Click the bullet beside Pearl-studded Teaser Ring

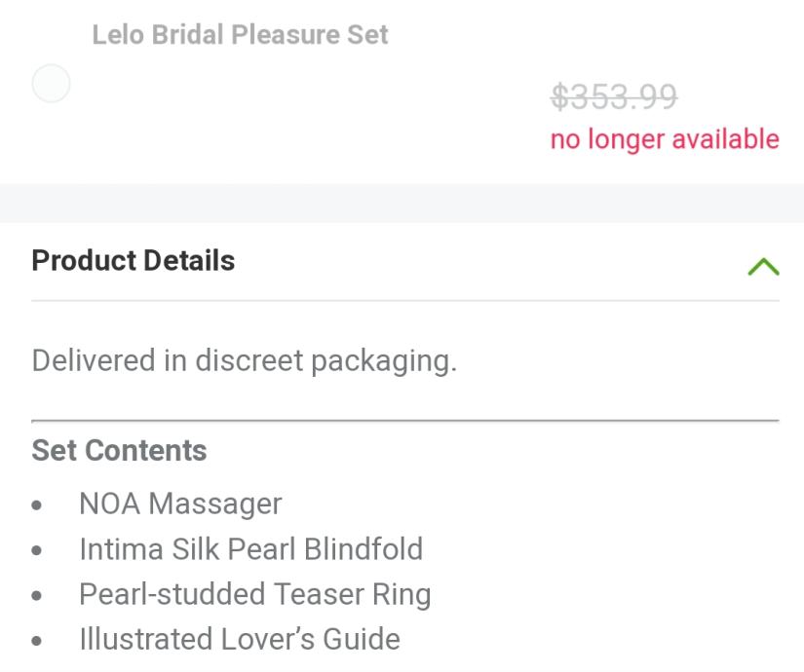point(37,596)
